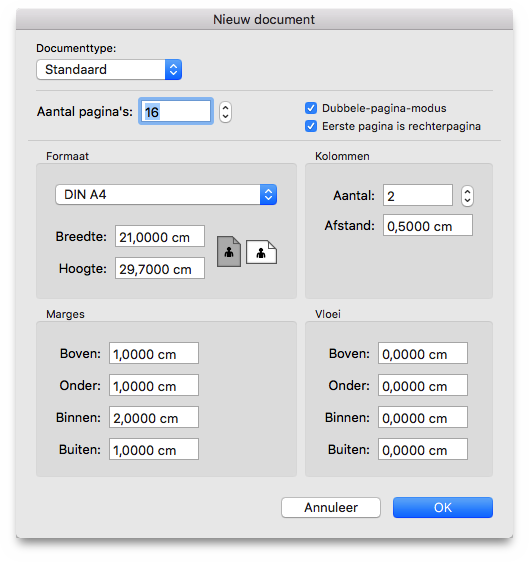Click the Aantal pagina's input field

click(x=176, y=111)
